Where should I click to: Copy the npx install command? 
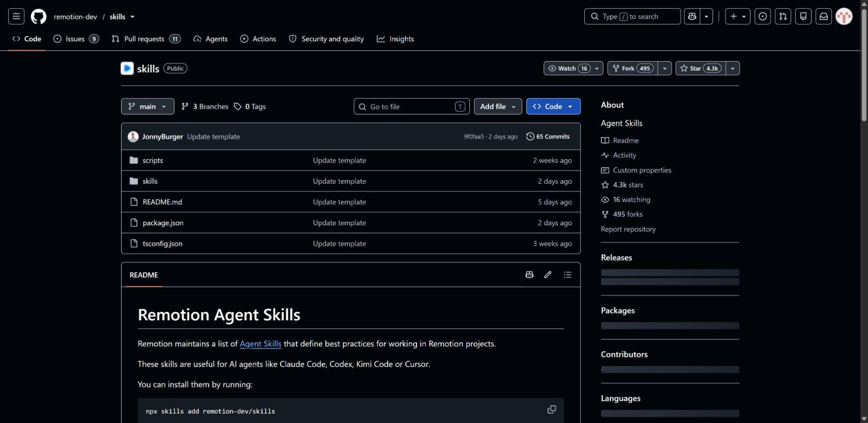tap(551, 410)
